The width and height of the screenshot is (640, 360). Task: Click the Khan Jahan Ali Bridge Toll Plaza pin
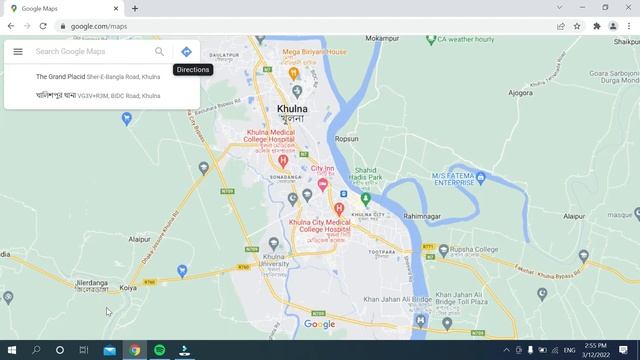(x=447, y=324)
